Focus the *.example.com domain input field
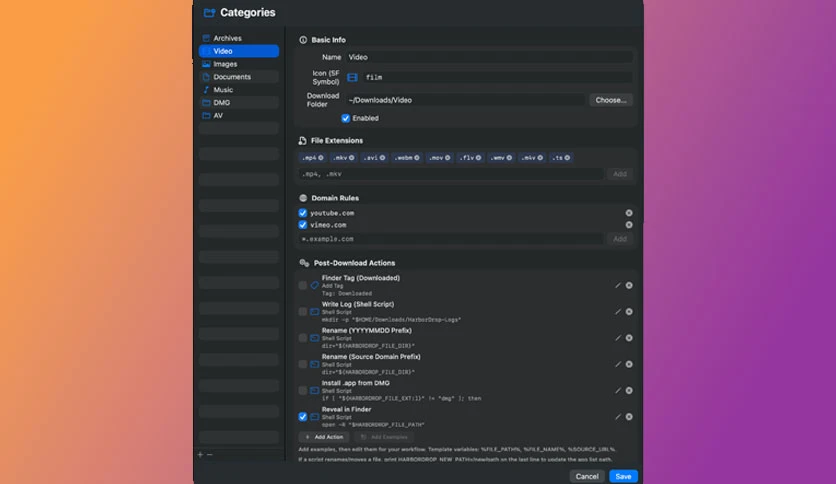Screen dimensions: 836x484 451,239
